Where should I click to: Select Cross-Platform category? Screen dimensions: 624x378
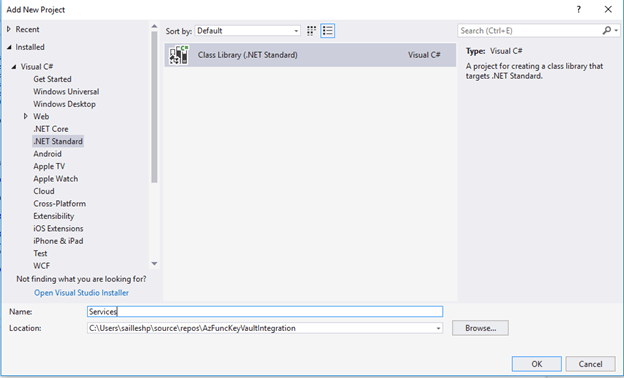pos(60,203)
